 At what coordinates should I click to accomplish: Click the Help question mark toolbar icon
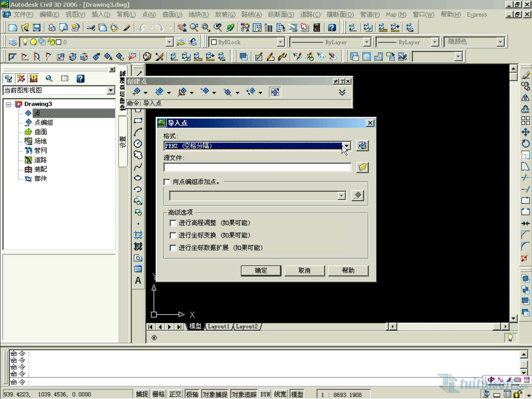[x=332, y=28]
